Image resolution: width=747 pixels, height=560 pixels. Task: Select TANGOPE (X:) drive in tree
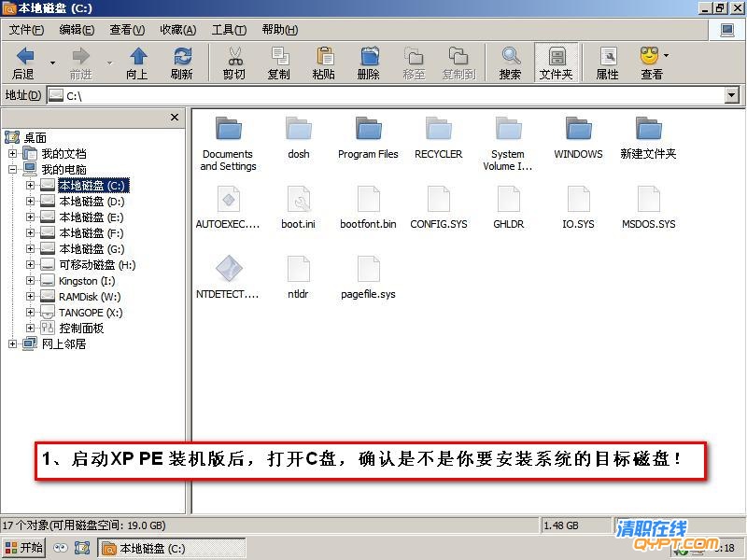(91, 313)
